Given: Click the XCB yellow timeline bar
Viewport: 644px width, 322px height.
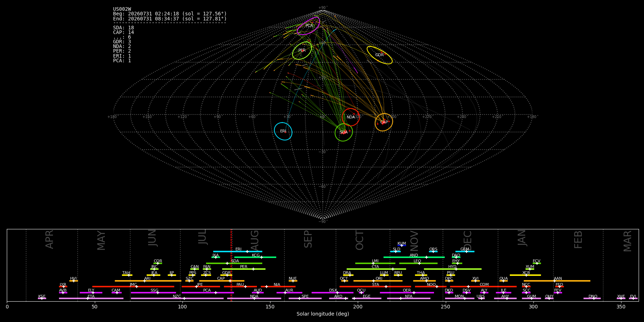Looking at the screenshot, I should (x=525, y=275).
